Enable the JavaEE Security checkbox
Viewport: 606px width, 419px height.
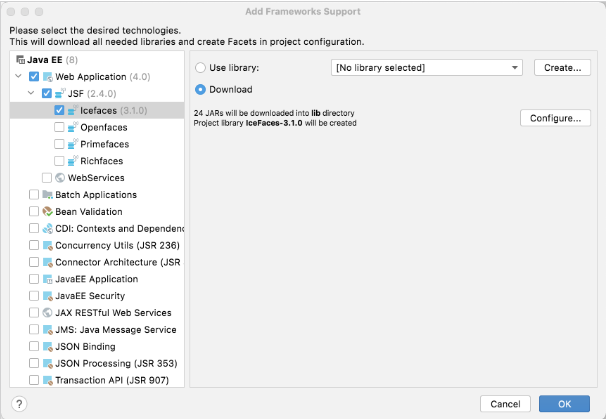[x=34, y=296]
